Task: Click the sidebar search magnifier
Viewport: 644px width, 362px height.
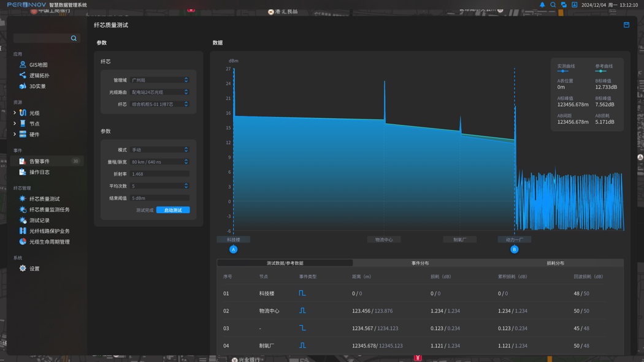Action: [x=74, y=38]
